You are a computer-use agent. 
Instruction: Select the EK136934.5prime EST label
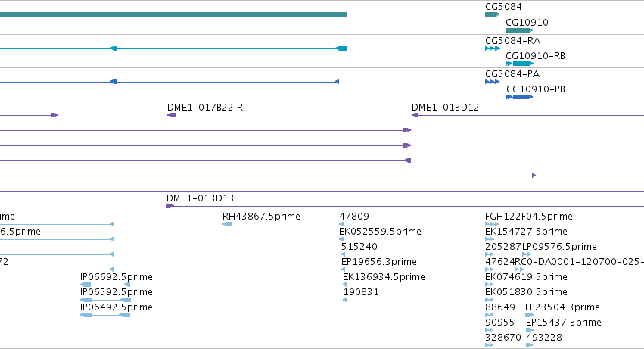(x=384, y=277)
